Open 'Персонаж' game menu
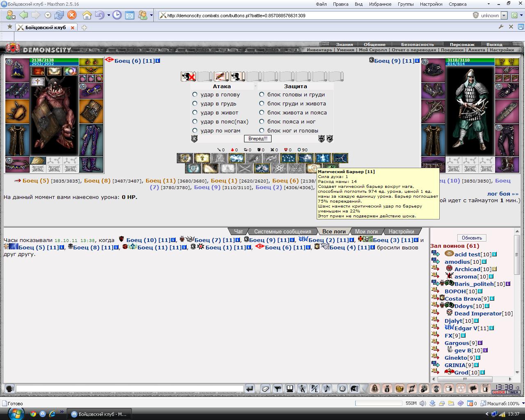The height and width of the screenshot is (420, 525). tap(462, 44)
